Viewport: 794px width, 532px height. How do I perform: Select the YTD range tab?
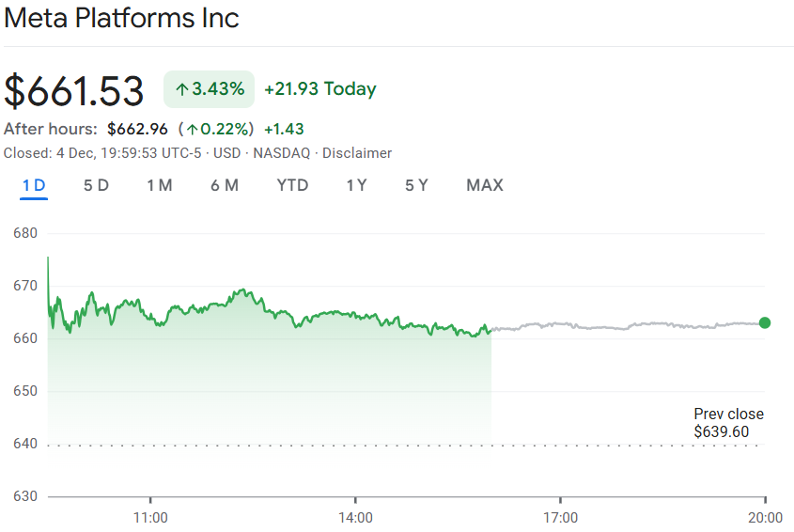pos(292,185)
